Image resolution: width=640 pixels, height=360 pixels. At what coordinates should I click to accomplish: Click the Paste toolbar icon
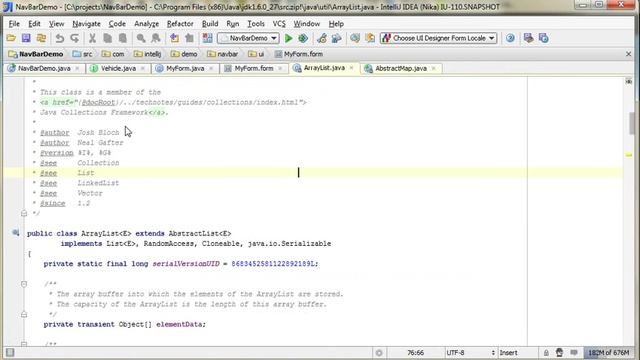tap(122, 38)
